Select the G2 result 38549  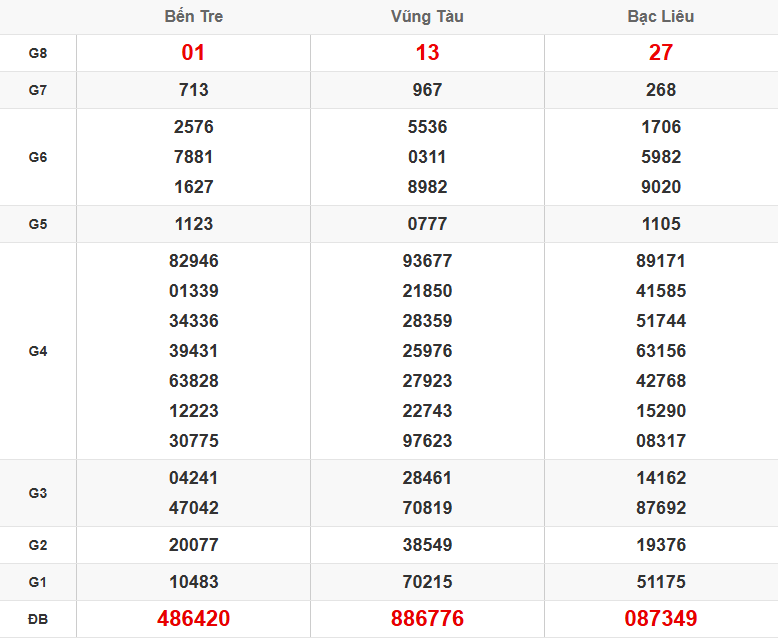point(427,545)
